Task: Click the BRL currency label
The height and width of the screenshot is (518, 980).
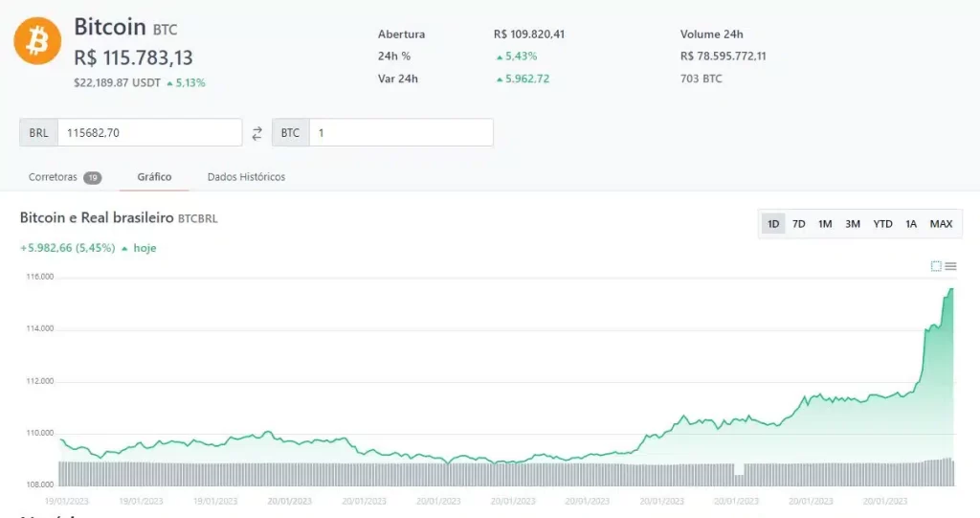Action: [38, 133]
